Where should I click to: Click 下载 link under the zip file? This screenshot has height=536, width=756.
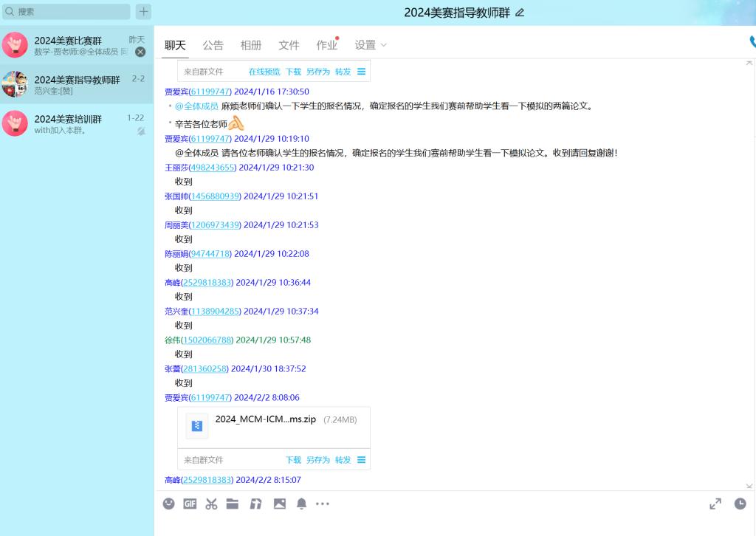293,460
